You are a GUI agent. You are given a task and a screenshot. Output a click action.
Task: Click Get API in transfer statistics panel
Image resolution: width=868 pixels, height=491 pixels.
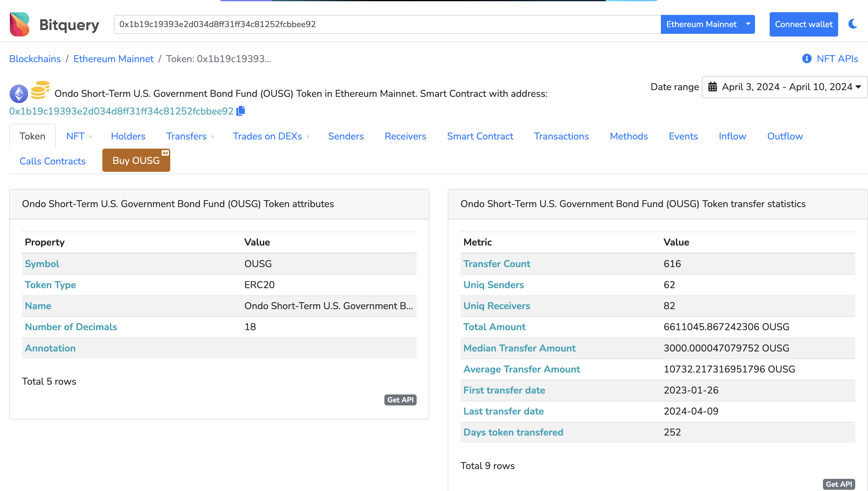pos(839,484)
